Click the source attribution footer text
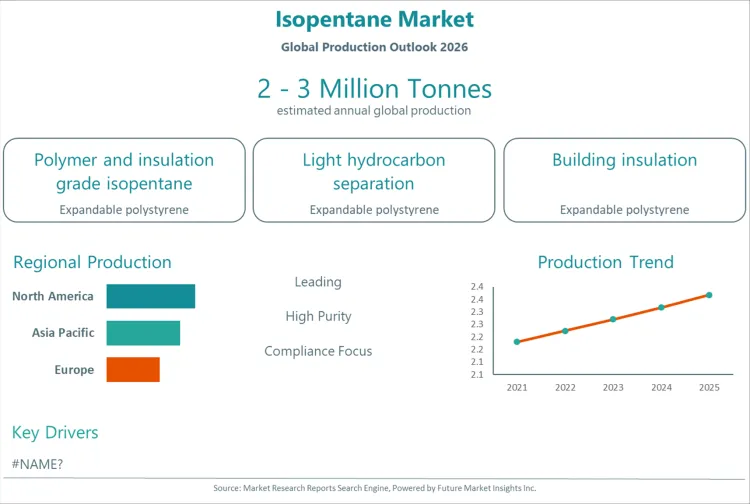 375,488
